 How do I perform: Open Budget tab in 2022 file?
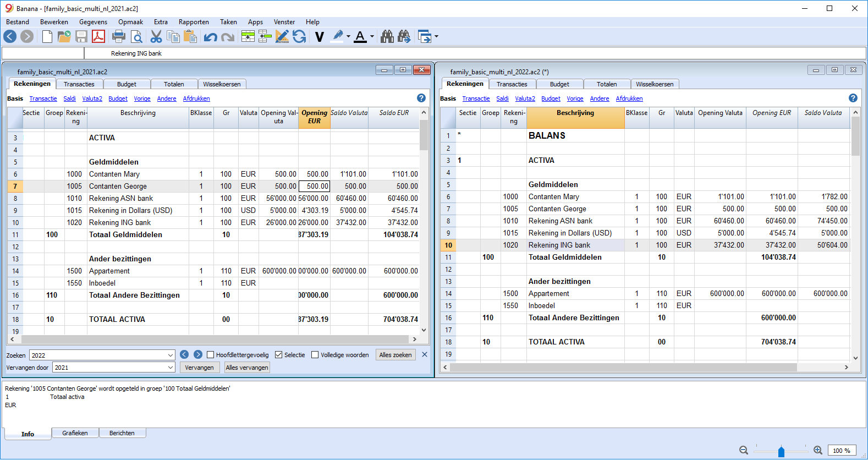559,84
